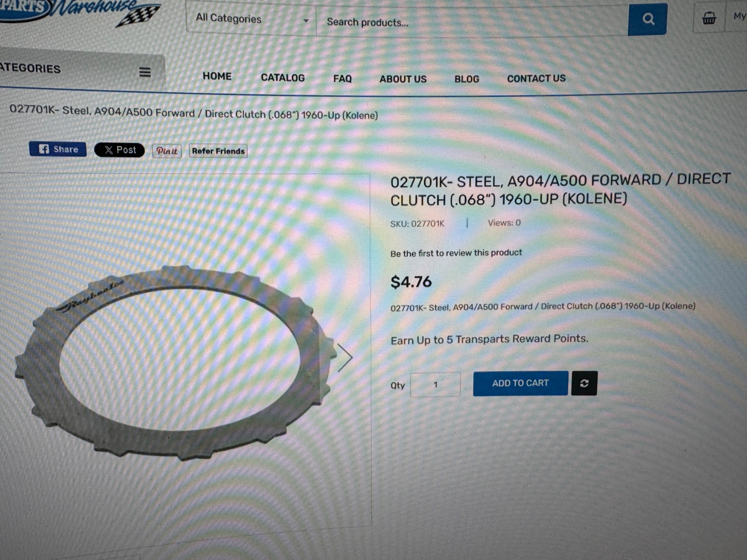This screenshot has height=560, width=747.
Task: Click the Add to Cart button
Action: click(521, 383)
